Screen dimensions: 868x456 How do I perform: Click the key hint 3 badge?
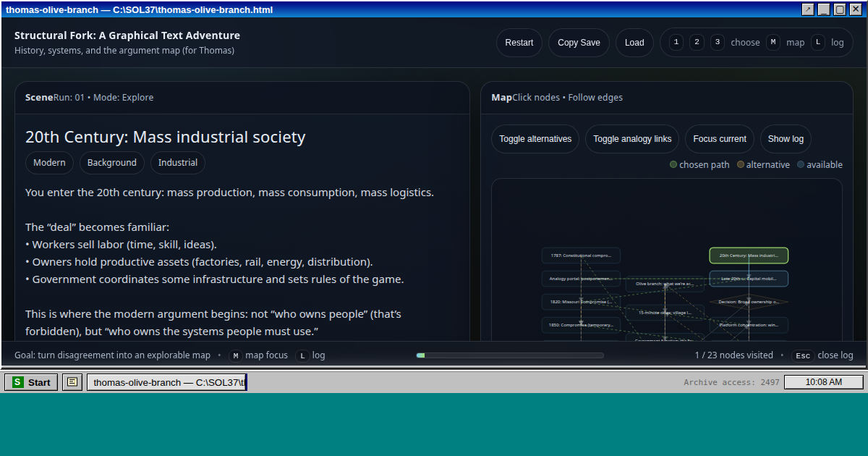point(718,42)
